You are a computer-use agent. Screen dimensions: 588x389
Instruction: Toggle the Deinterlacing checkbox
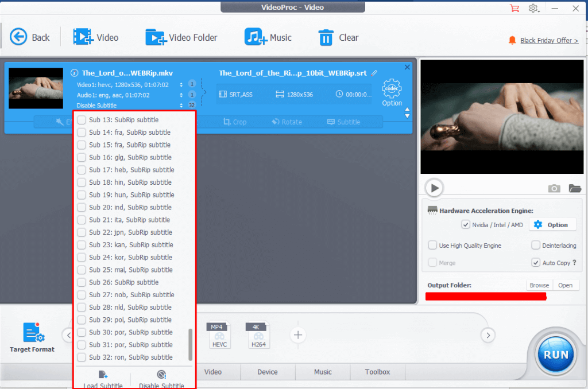point(536,246)
